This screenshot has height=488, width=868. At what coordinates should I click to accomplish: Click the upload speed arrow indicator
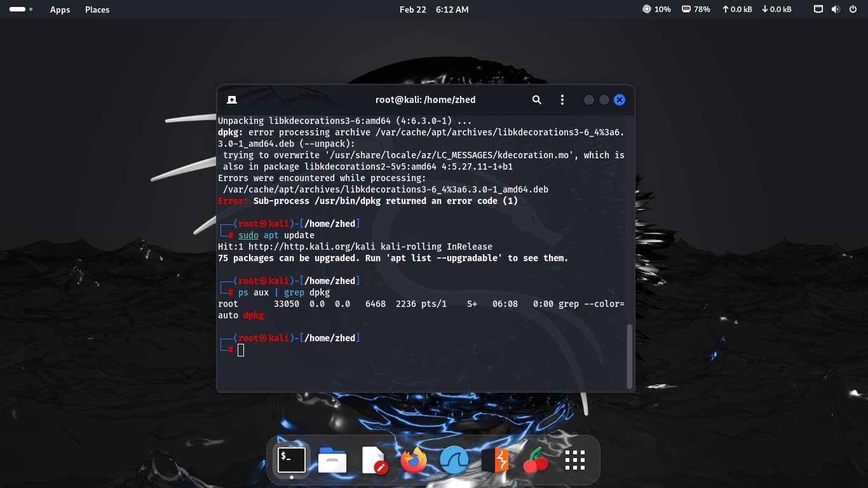(737, 10)
